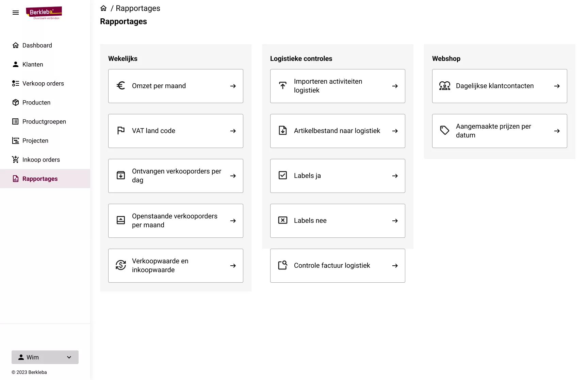Image resolution: width=588 pixels, height=380 pixels.
Task: Click the file download icon on Artikelbestand
Action: 283,131
